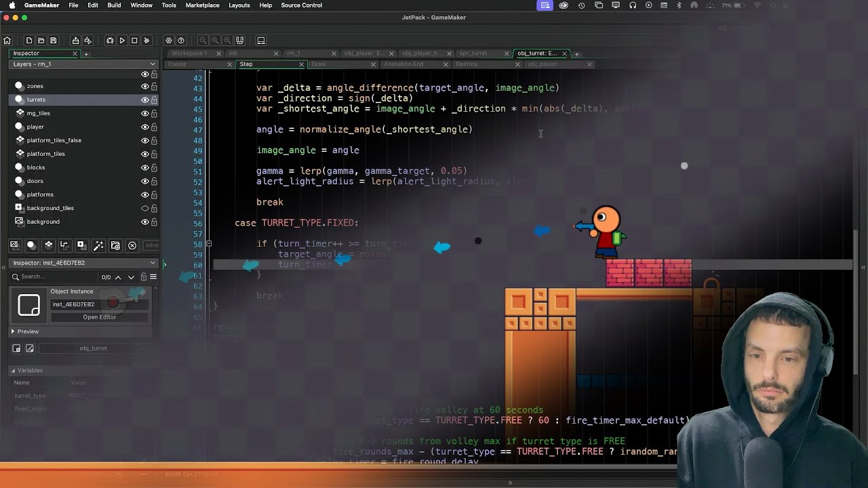Clean the project with the broom icon
Image resolution: width=868 pixels, height=488 pixels.
pos(146,41)
